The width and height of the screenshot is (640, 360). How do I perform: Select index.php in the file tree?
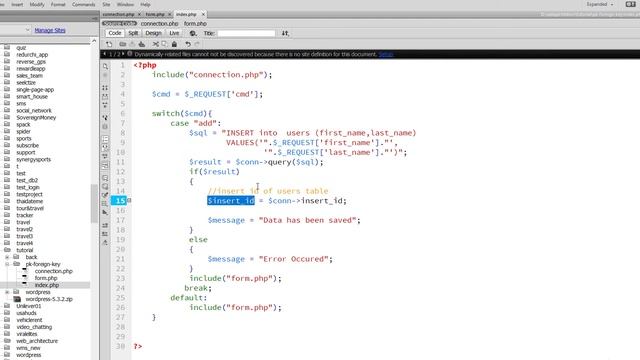coord(47,285)
